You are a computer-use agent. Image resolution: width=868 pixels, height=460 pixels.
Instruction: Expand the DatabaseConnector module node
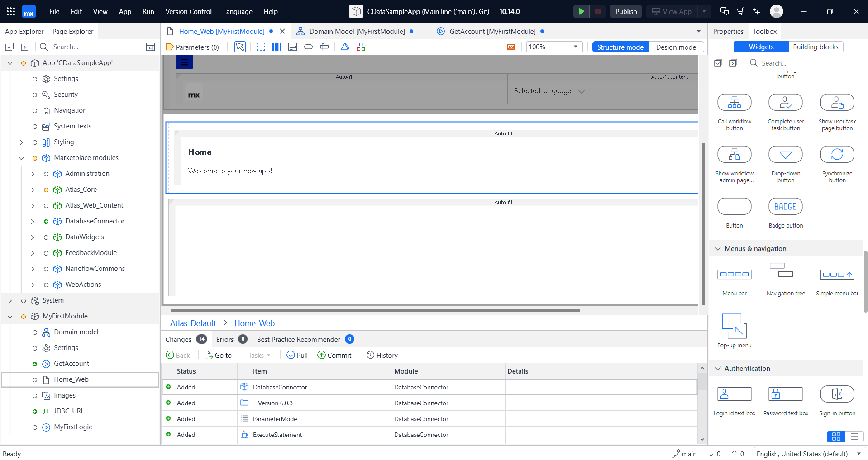pyautogui.click(x=33, y=222)
